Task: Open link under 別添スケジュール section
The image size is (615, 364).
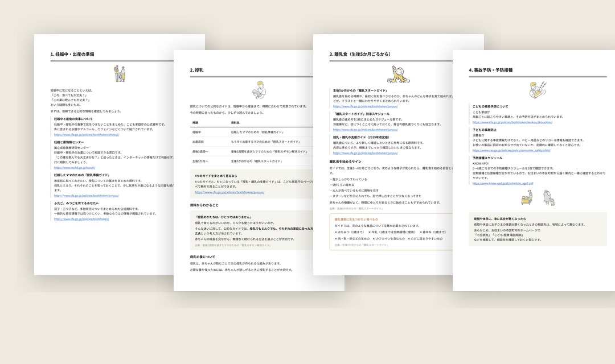Action: pyautogui.click(x=366, y=130)
